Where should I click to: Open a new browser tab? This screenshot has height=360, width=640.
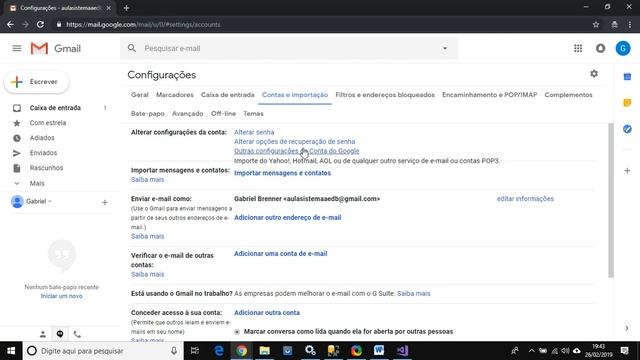pyautogui.click(x=127, y=8)
